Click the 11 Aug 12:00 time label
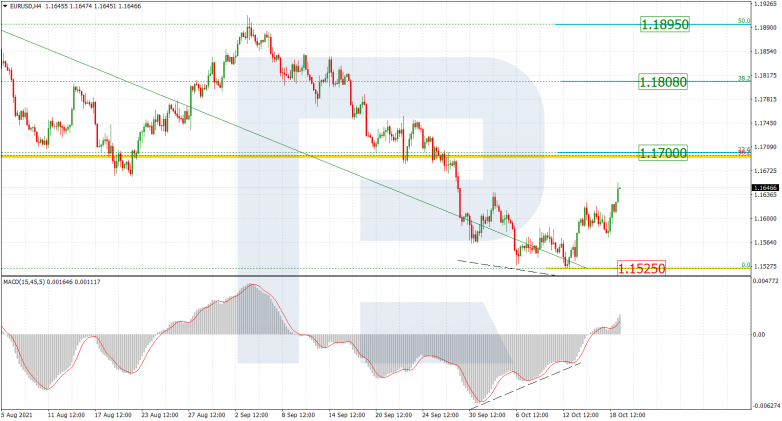The height and width of the screenshot is (421, 782). point(66,415)
